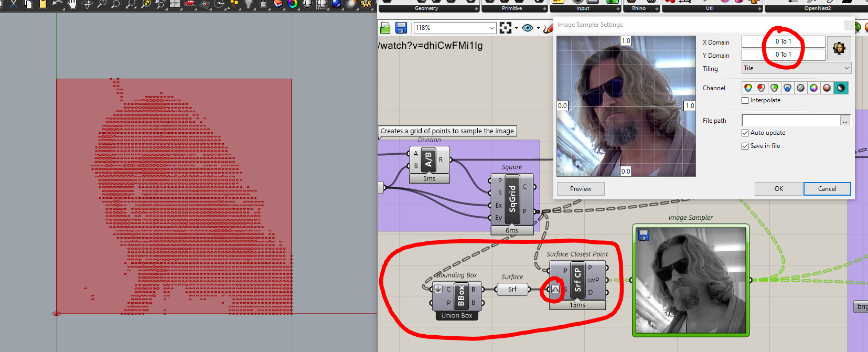The image size is (868, 352).
Task: Click the rainbow color wheel icon
Action: [293, 3]
